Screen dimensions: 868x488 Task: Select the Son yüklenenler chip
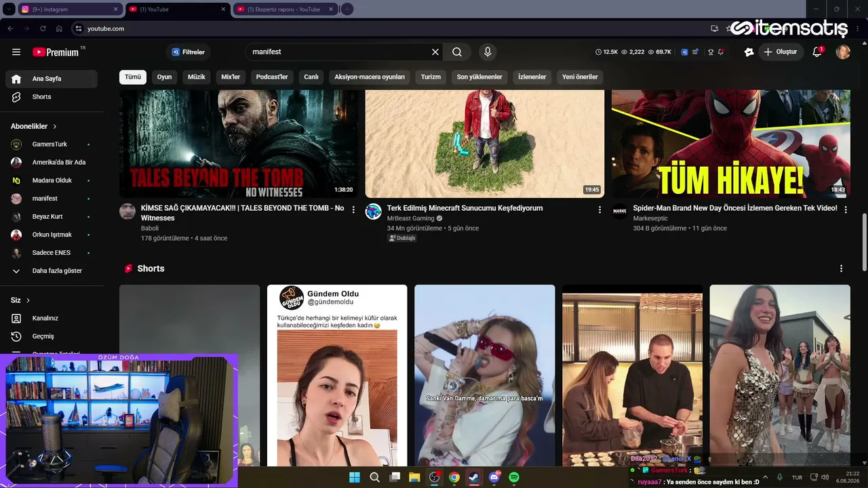tap(479, 77)
